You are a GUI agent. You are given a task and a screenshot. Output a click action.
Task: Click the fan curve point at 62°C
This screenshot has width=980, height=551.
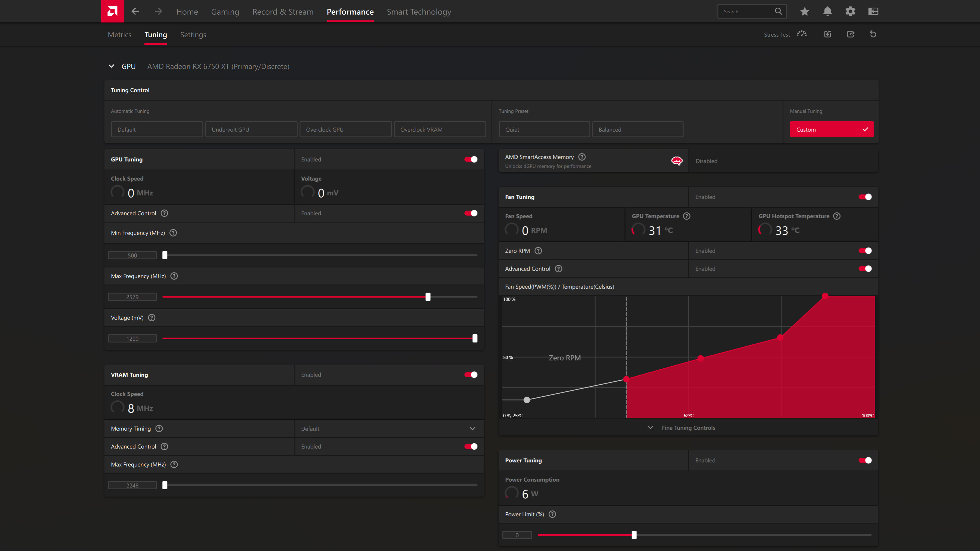click(701, 358)
